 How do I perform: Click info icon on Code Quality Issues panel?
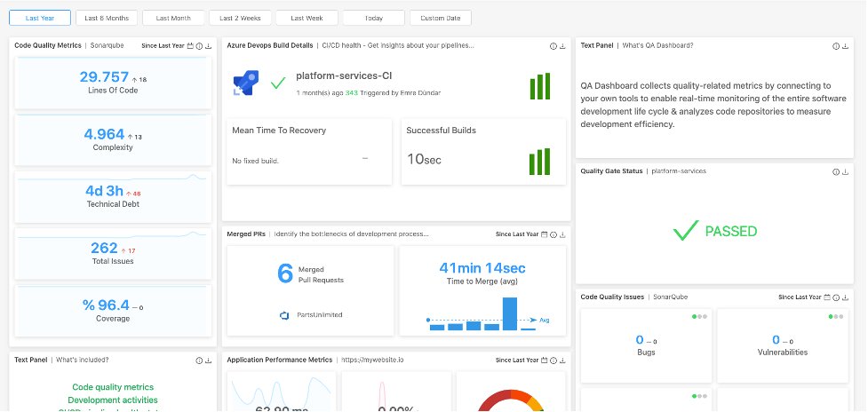836,297
